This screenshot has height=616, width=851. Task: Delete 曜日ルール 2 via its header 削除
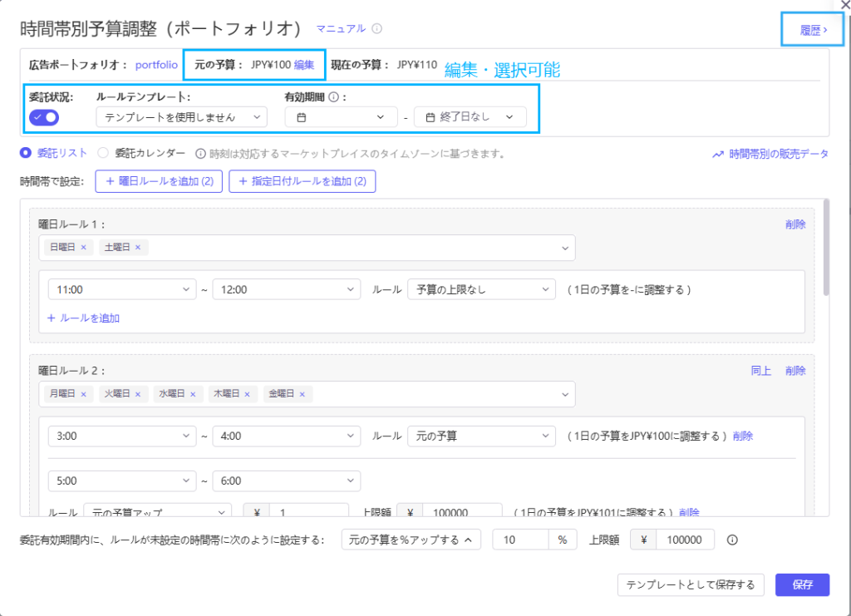(795, 371)
